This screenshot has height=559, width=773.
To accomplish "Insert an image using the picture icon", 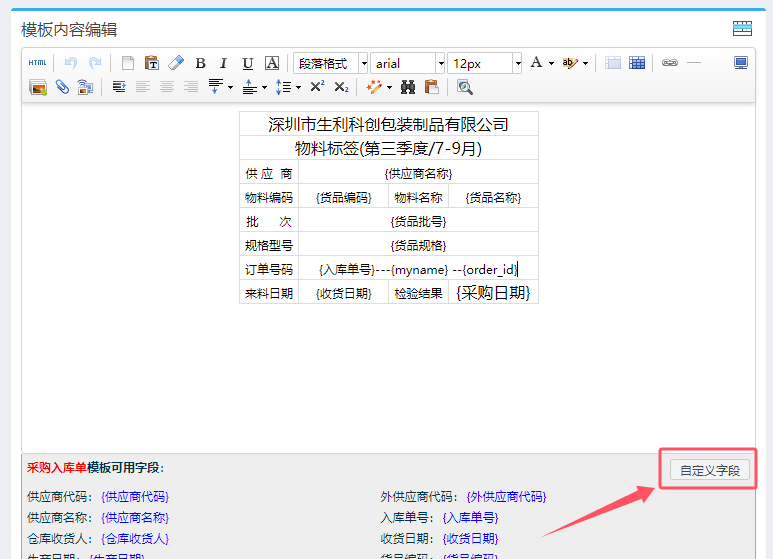I will [x=38, y=88].
